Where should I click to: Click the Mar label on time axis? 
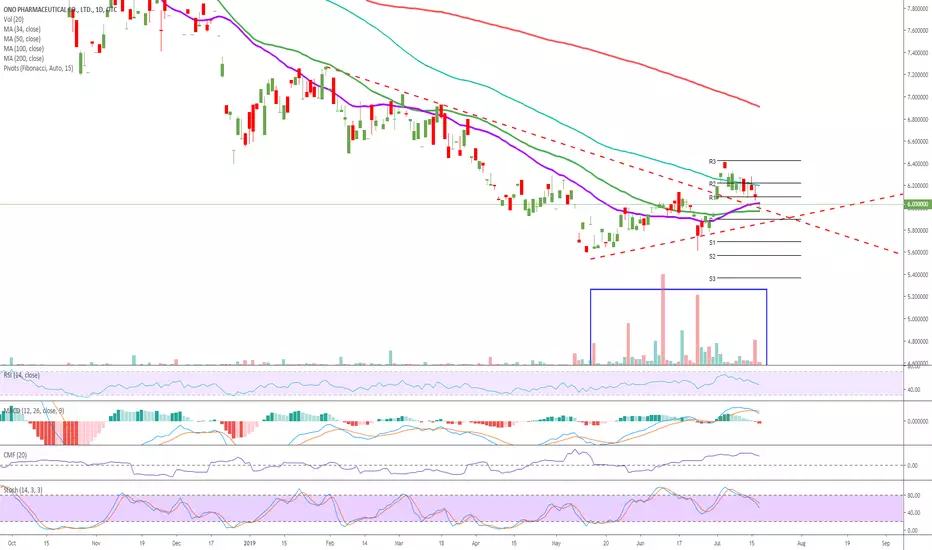pyautogui.click(x=399, y=543)
